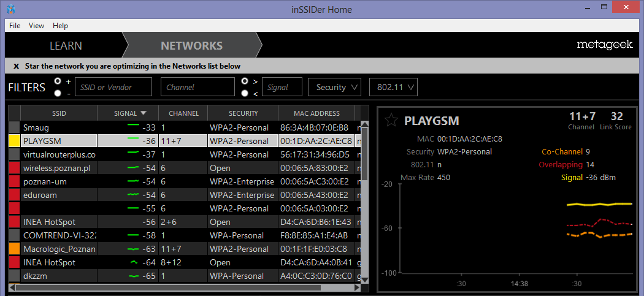Dismiss the star-network hint with the X
This screenshot has height=296, width=644.
tap(17, 66)
